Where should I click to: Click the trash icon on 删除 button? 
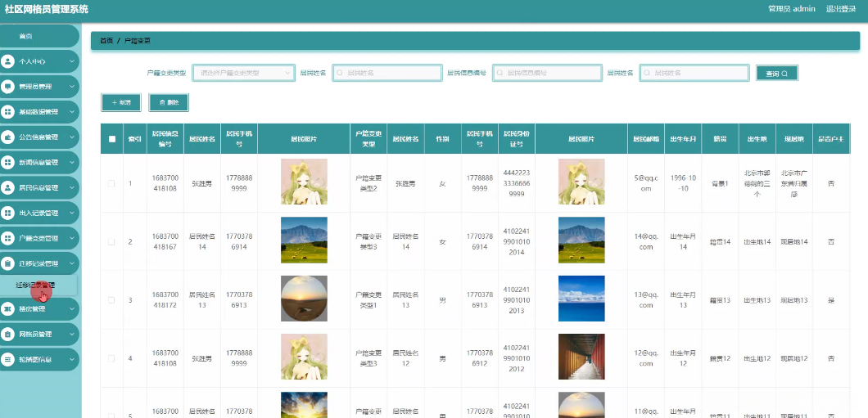[162, 103]
